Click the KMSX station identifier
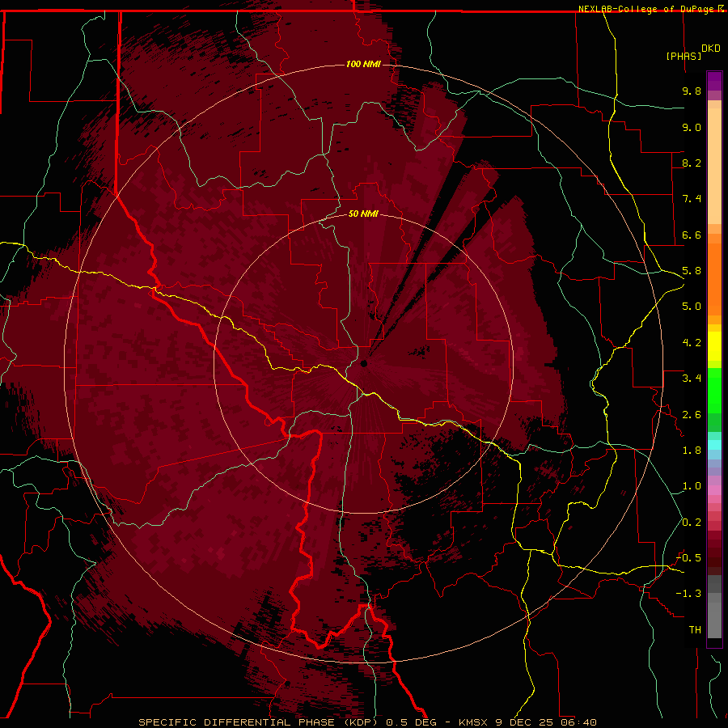This screenshot has width=728, height=728. point(473,722)
